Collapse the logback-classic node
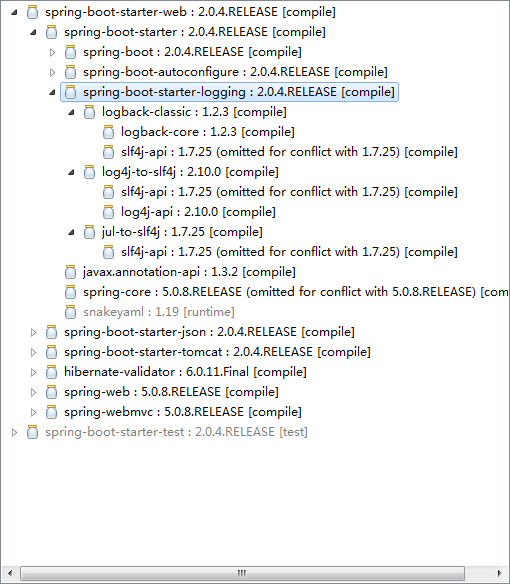This screenshot has height=584, width=510. click(x=71, y=112)
